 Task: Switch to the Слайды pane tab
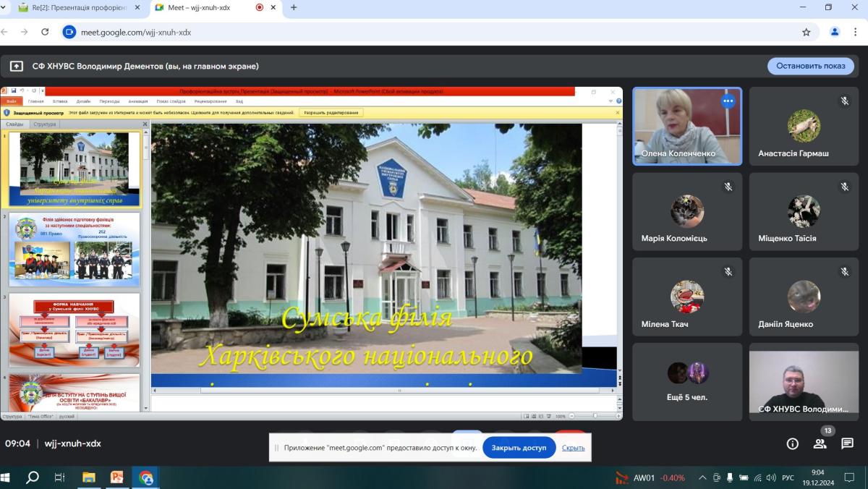[14, 124]
